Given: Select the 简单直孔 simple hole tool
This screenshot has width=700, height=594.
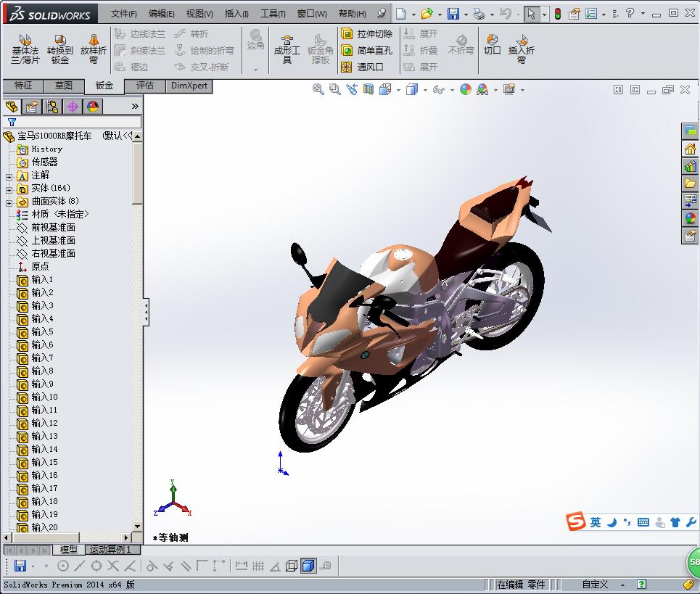Looking at the screenshot, I should pyautogui.click(x=366, y=50).
